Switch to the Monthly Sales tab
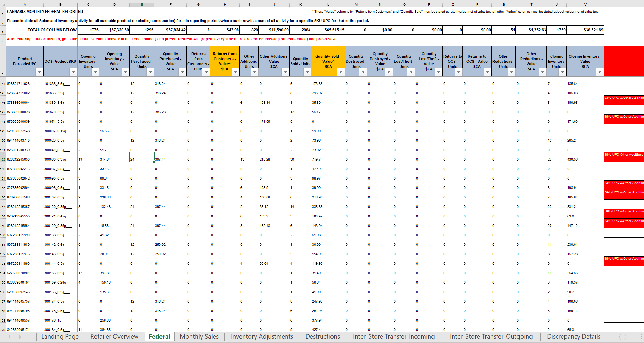644x343 pixels. pyautogui.click(x=199, y=337)
